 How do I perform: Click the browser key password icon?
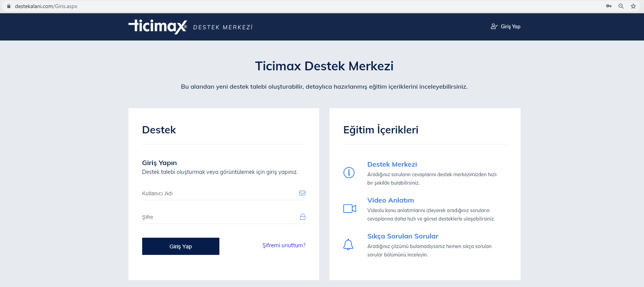point(609,6)
